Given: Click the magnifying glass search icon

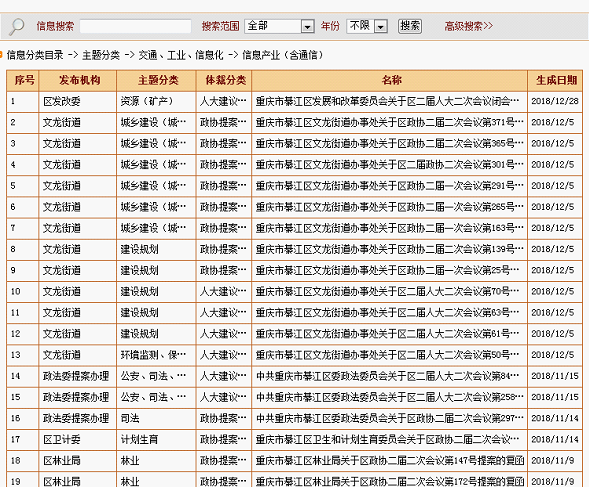Looking at the screenshot, I should point(16,27).
